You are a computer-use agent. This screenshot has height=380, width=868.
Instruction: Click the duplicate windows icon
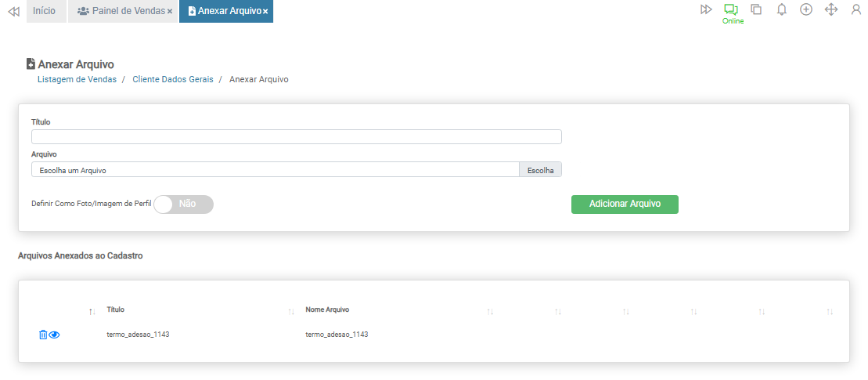756,9
